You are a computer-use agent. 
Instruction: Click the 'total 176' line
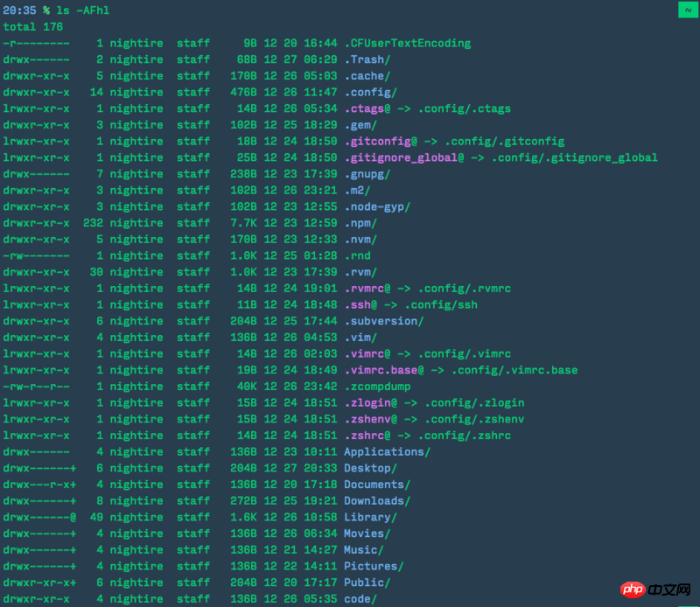click(33, 27)
